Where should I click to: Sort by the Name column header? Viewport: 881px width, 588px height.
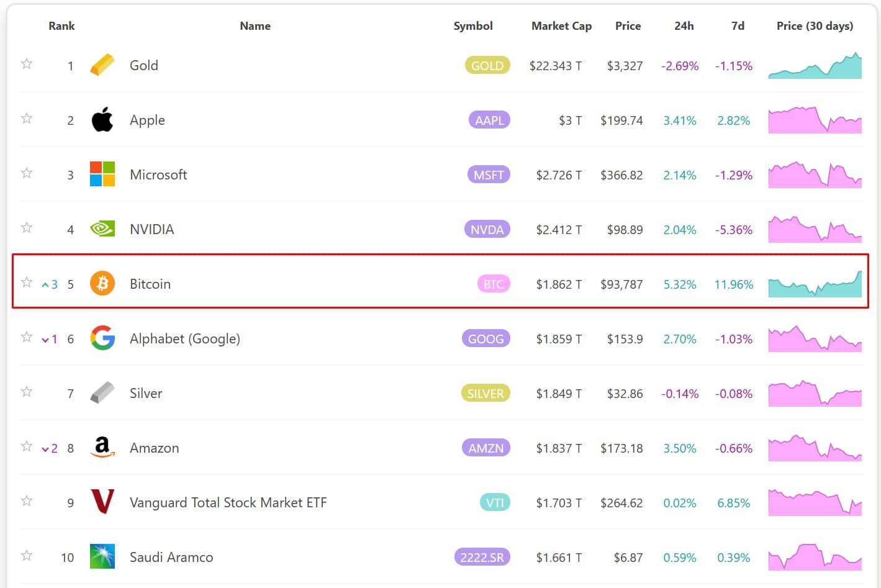click(255, 26)
